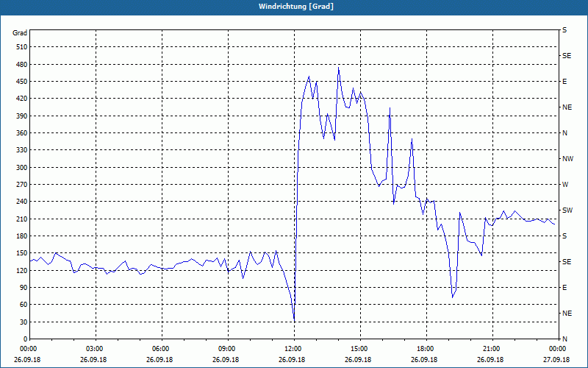Select the 18:00 time label
The height and width of the screenshot is (368, 588).
426,349
